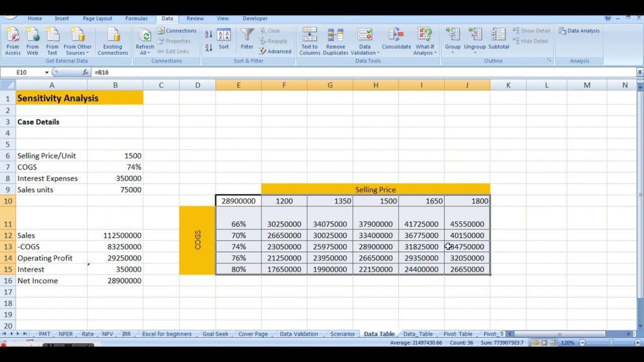Click the Consolidate icon
This screenshot has width=644, height=362.
[396, 39]
